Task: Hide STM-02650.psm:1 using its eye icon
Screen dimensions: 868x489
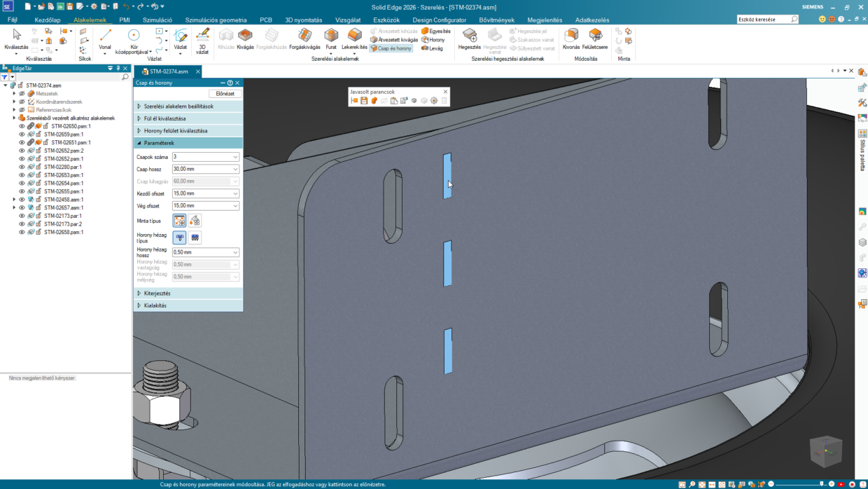Action: point(22,126)
